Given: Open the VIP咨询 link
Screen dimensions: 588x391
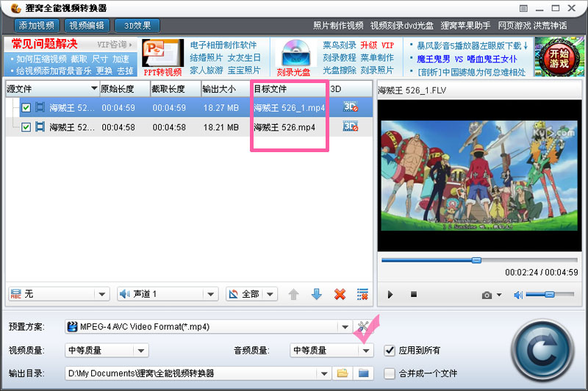Looking at the screenshot, I should pos(114,45).
